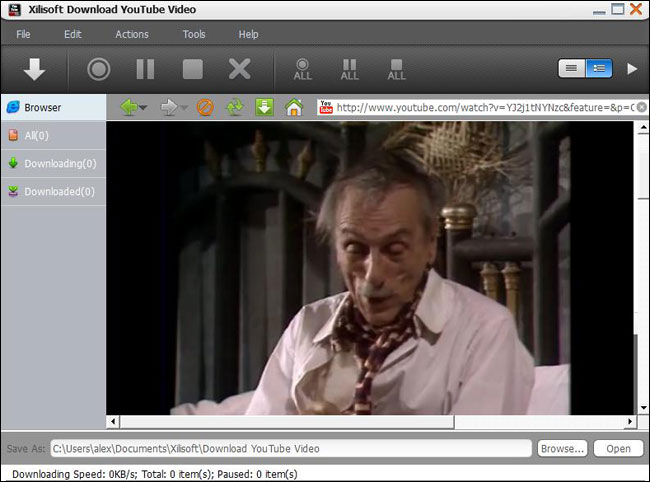The height and width of the screenshot is (482, 650).
Task: Expand the back button history dropdown
Action: [144, 108]
